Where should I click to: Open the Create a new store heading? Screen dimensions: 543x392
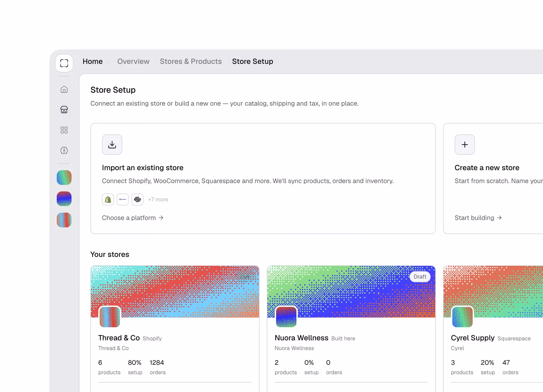click(x=487, y=168)
